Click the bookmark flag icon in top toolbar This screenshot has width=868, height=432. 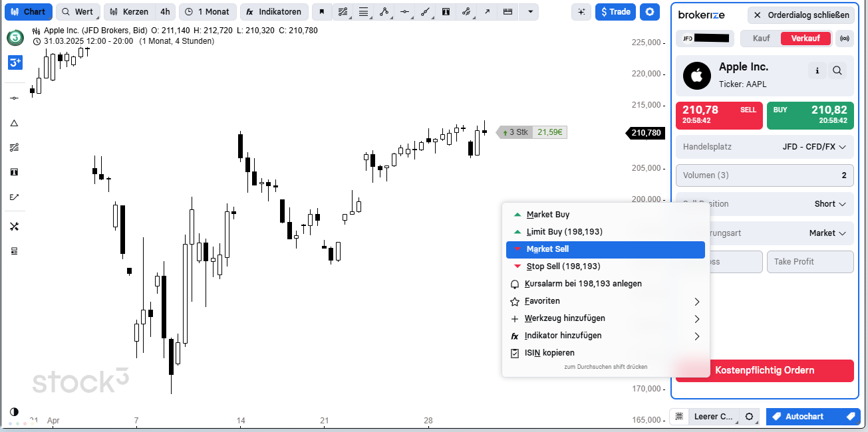322,12
